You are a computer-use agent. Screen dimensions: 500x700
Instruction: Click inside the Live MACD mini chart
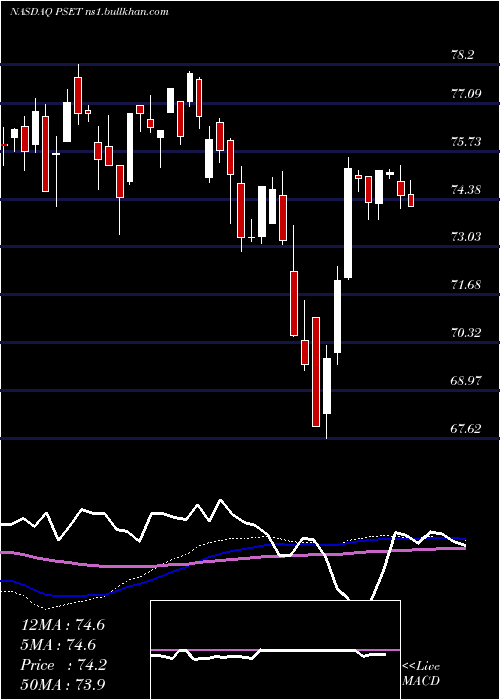[275, 650]
